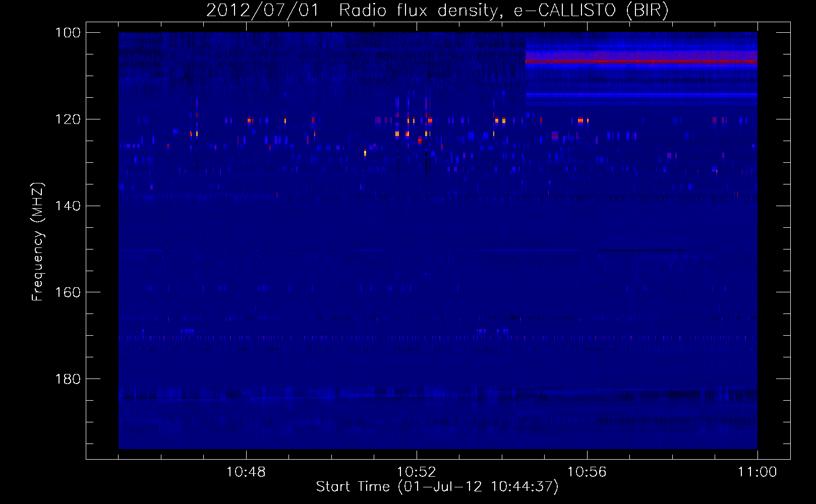The image size is (816, 504).
Task: Click the plot title '2012/07/01 Radio flux density, e-CALLISTO (BIR)'
Action: pos(437,10)
